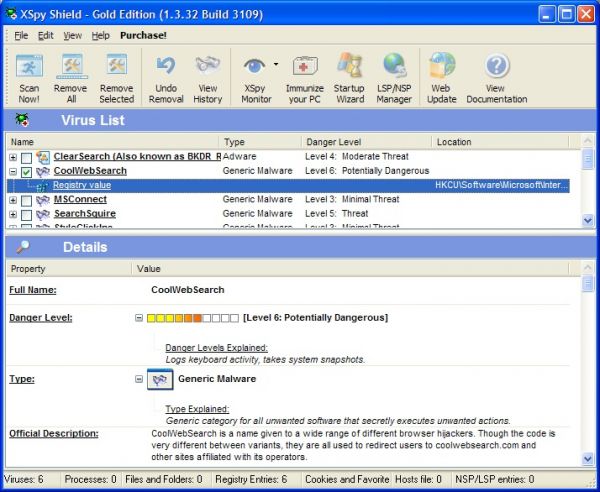Collapse the CoolWebSearch tree node
The height and width of the screenshot is (492, 600).
13,171
